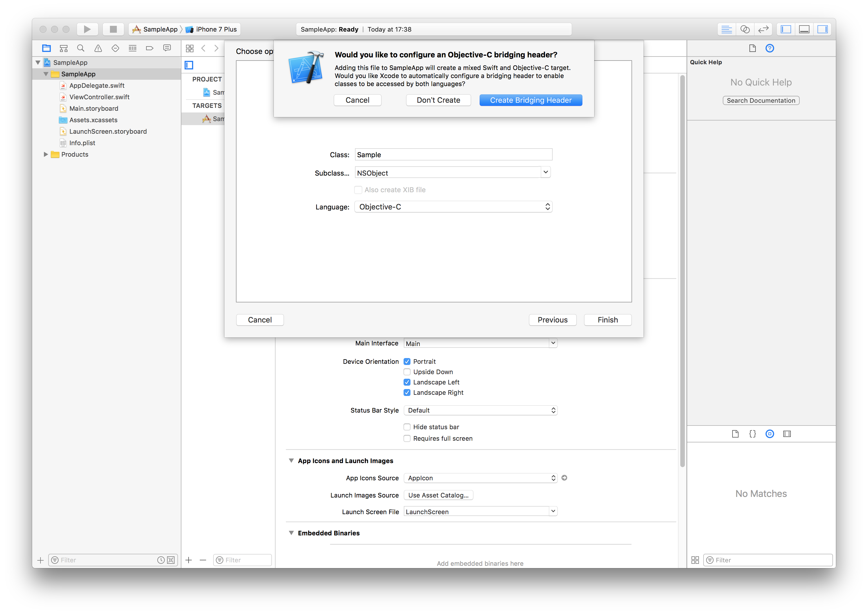Select Main.storyboard in the project navigator
868x614 pixels.
point(93,108)
